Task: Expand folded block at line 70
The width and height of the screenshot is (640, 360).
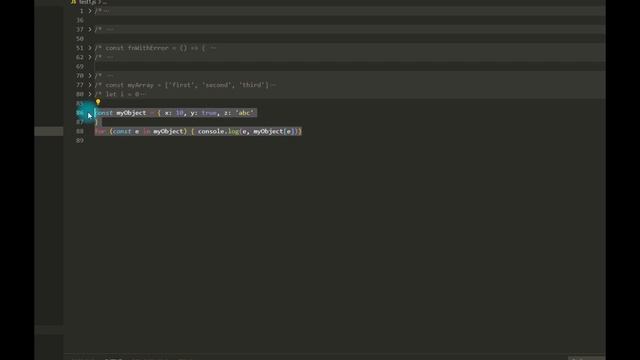Action: click(x=90, y=76)
